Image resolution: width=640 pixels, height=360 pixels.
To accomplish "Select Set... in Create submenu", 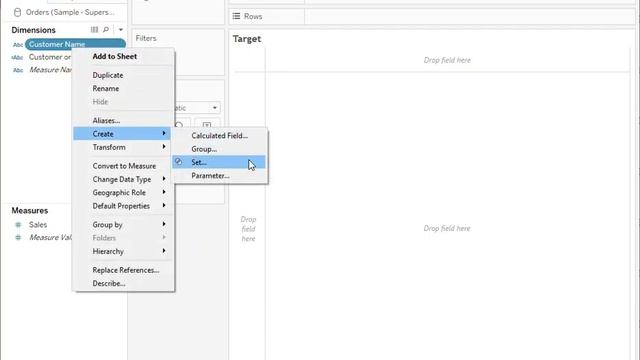I will [x=219, y=162].
